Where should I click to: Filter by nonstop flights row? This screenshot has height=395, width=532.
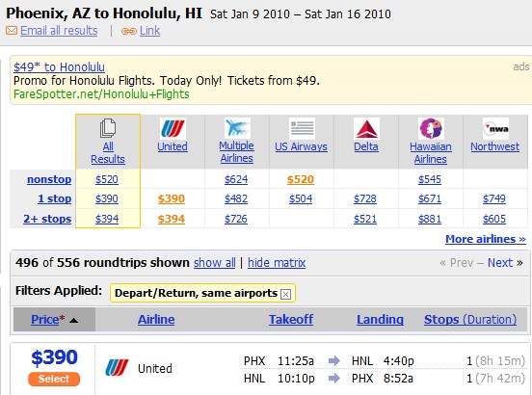tap(49, 179)
